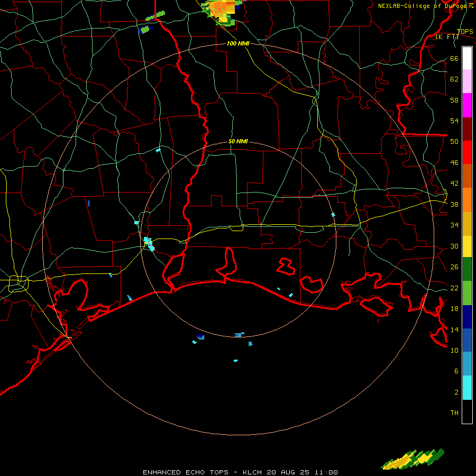This screenshot has width=476, height=476.
Task: Click the legend value '54'
Action: tap(454, 121)
